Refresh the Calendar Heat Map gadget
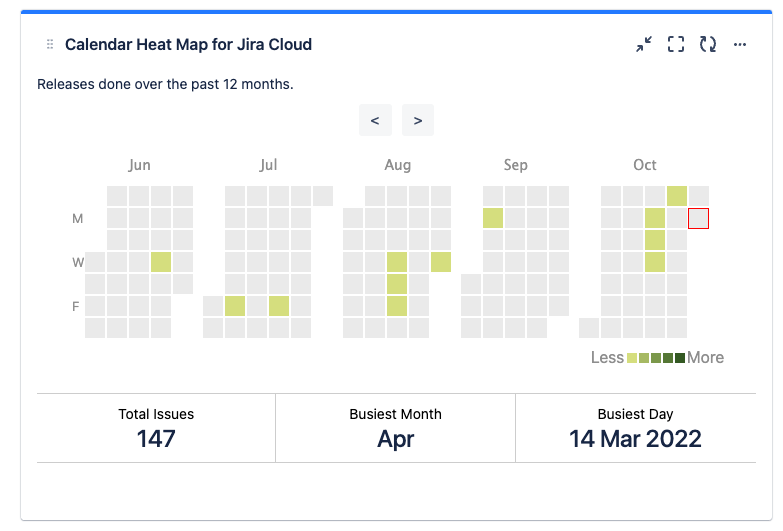This screenshot has width=783, height=531. tap(708, 44)
